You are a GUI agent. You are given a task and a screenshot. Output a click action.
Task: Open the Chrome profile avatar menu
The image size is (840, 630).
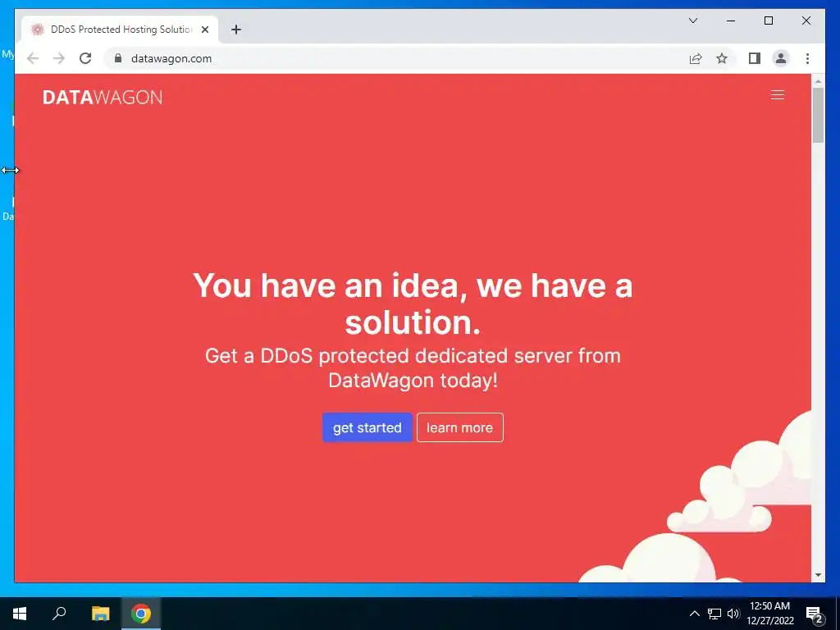(x=781, y=58)
